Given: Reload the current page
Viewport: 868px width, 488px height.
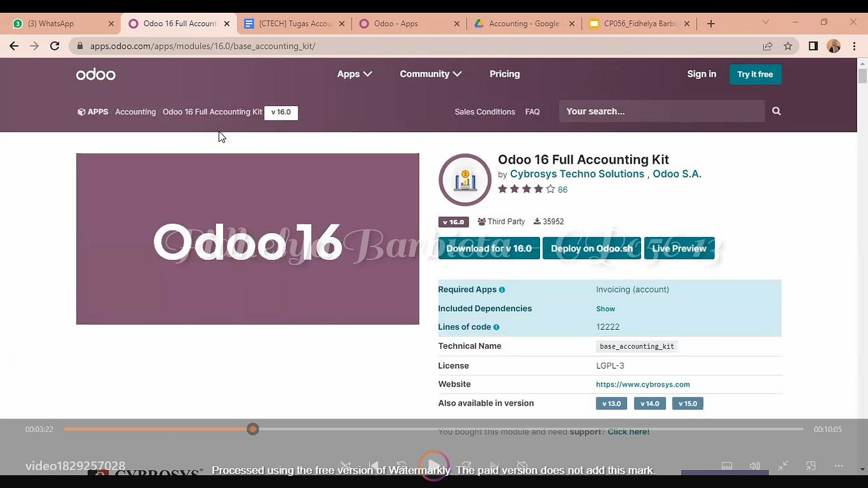Looking at the screenshot, I should pyautogui.click(x=54, y=45).
